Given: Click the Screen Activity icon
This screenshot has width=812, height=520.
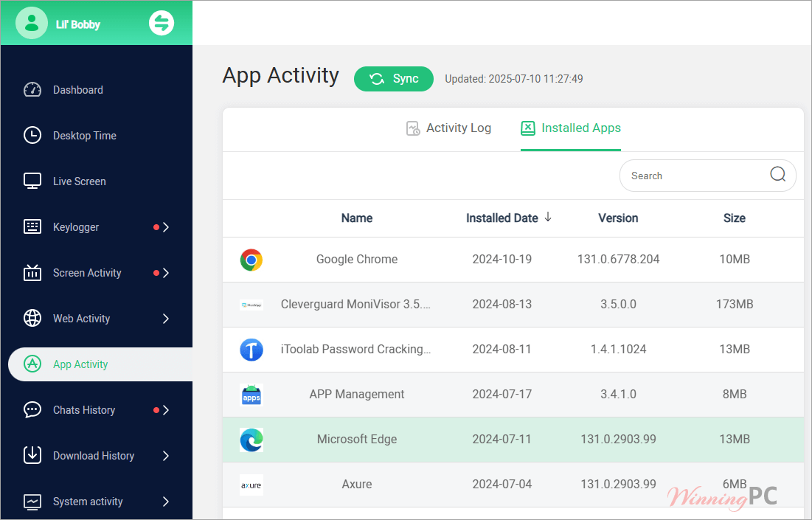Looking at the screenshot, I should coord(32,272).
